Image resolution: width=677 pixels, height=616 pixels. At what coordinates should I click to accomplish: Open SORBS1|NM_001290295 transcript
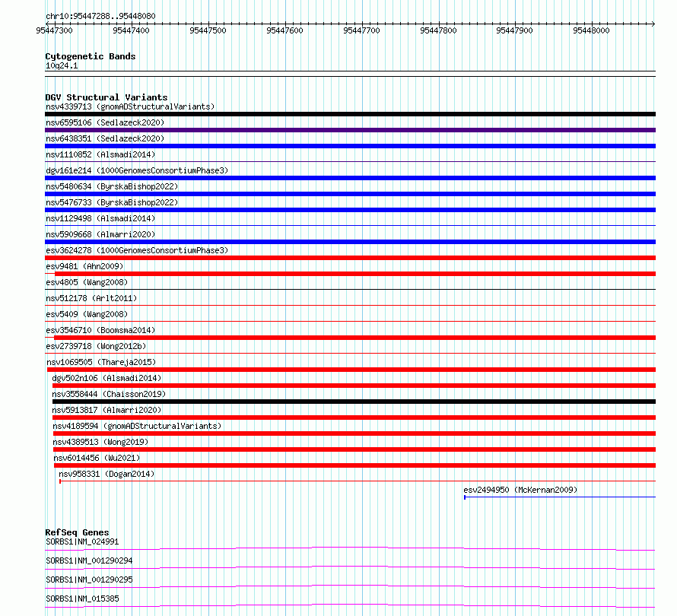(x=89, y=579)
